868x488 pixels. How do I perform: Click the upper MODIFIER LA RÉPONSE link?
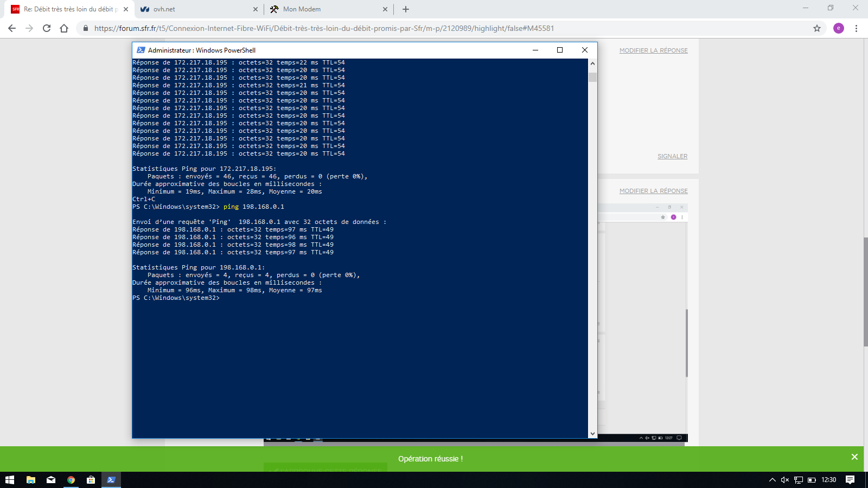coord(653,50)
